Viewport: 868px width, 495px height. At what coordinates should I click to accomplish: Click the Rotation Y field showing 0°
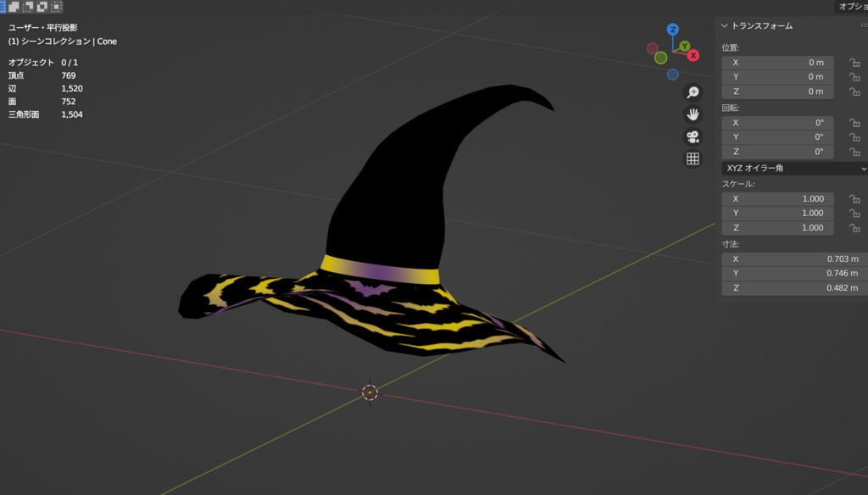point(777,136)
